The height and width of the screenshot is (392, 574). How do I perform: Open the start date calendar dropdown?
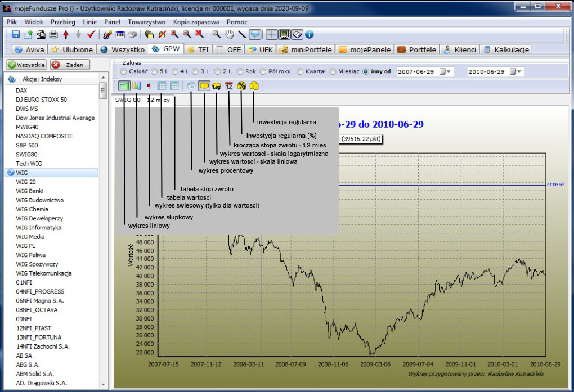(445, 72)
